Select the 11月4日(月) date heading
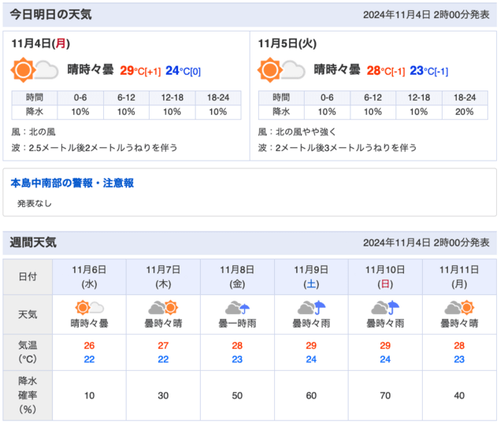The width and height of the screenshot is (504, 429). (41, 43)
